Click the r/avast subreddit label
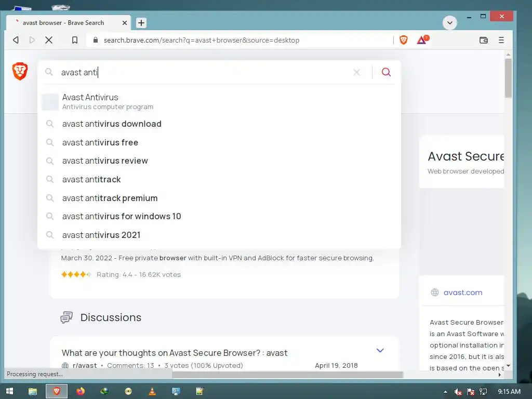Image resolution: width=532 pixels, height=399 pixels. coord(85,365)
